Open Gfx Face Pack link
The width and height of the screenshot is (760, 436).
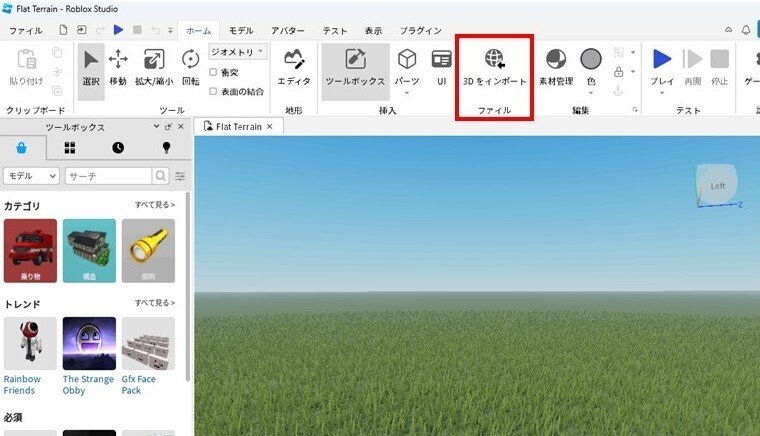coord(139,385)
